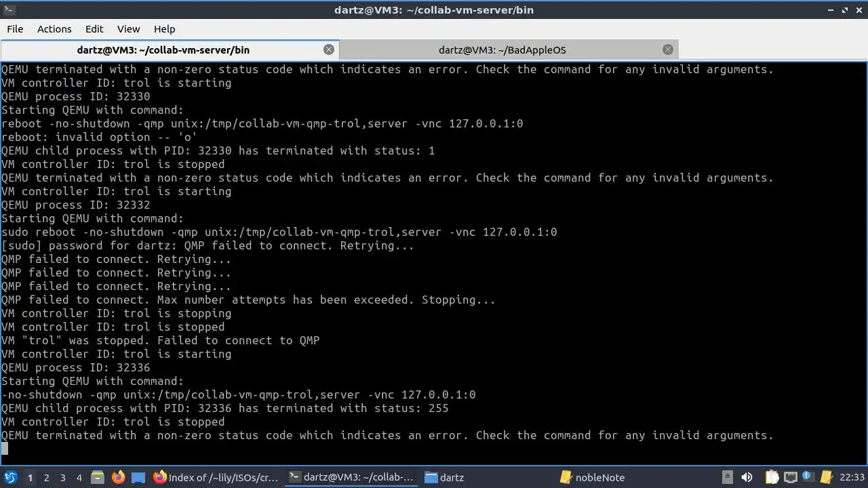
Task: Open the View menu
Action: (128, 29)
